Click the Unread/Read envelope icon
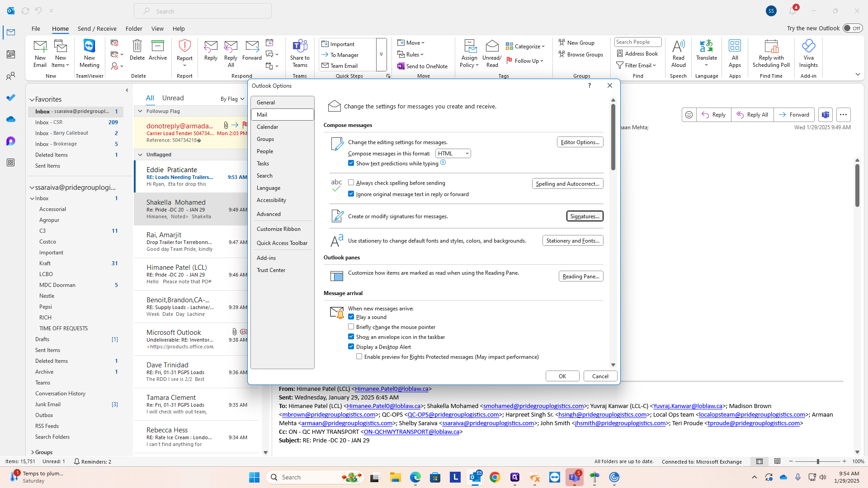Screen dimensions: 868x488 tap(492, 53)
